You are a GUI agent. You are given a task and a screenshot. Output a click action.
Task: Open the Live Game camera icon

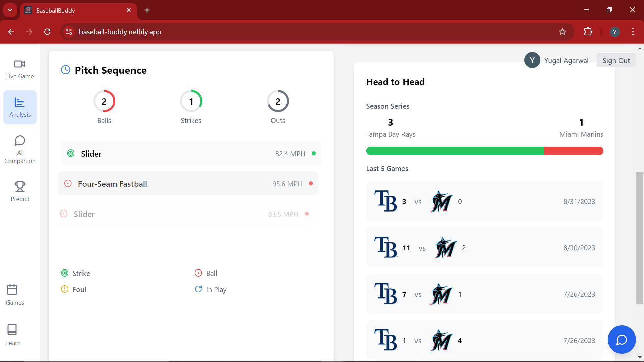point(20,64)
